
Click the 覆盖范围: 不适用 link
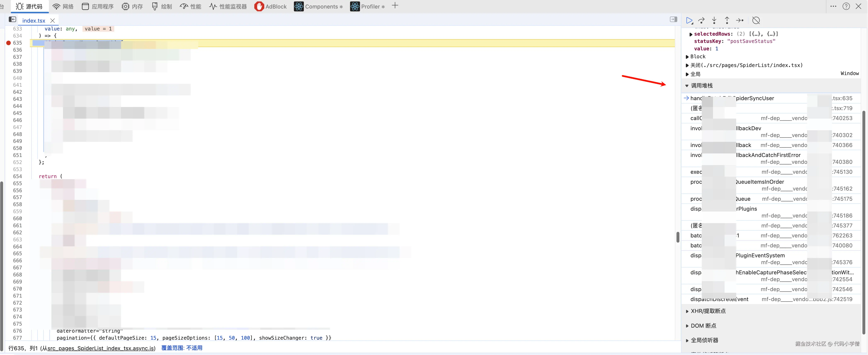point(182,348)
